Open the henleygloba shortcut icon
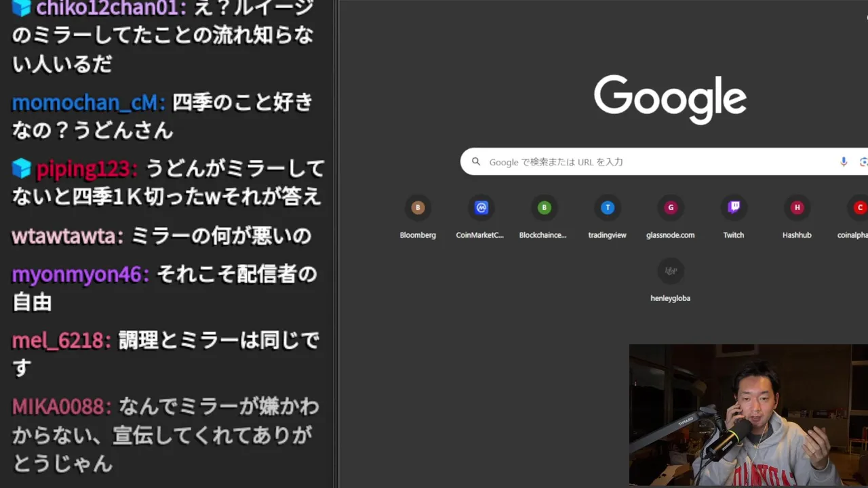Image resolution: width=868 pixels, height=488 pixels. (671, 270)
